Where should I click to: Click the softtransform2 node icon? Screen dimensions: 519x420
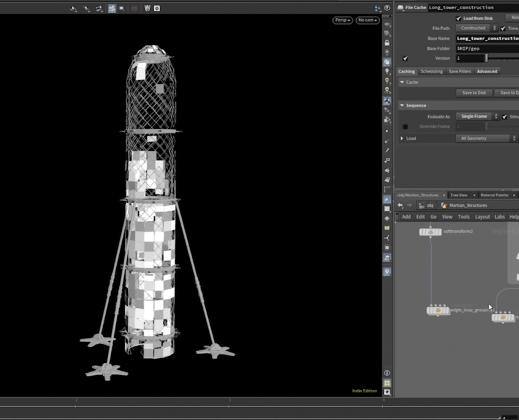pyautogui.click(x=430, y=232)
